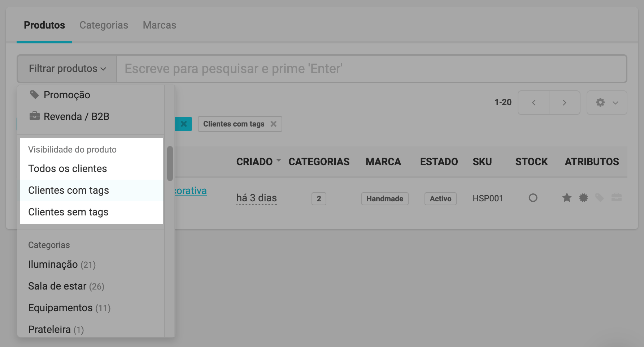Click the product search input field
Viewport: 644px width, 347px height.
coord(372,69)
